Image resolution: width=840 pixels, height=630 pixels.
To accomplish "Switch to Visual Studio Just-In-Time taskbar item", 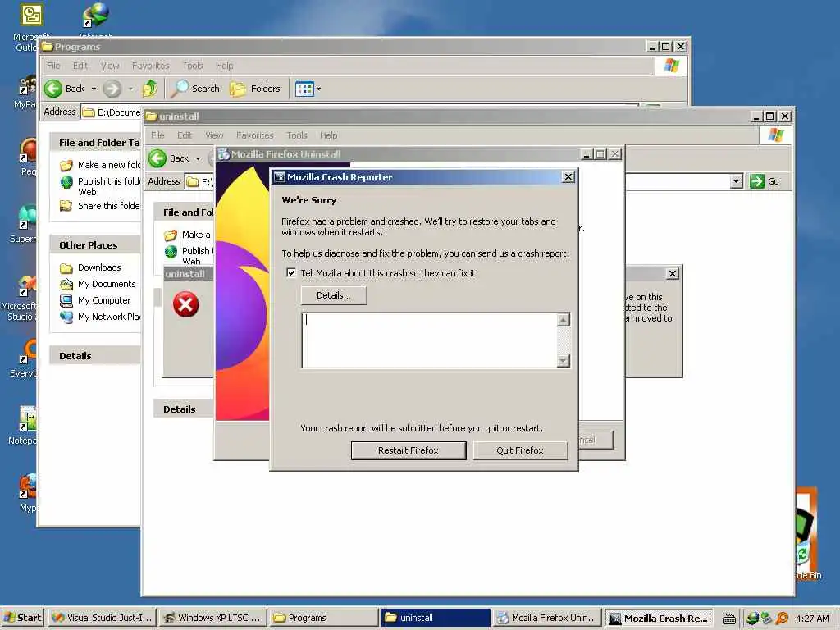I will (103, 618).
